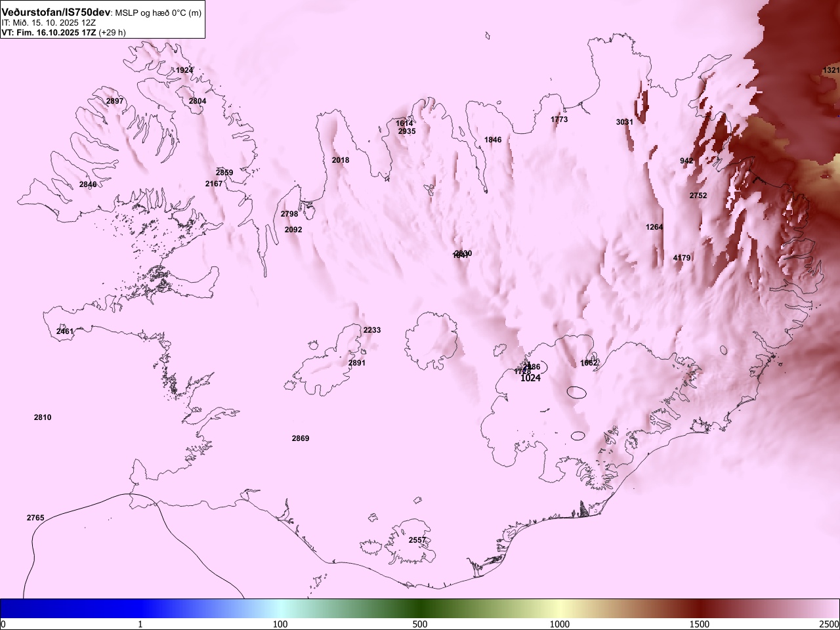Click the map value 2869
The image size is (840, 630).
pyautogui.click(x=301, y=438)
